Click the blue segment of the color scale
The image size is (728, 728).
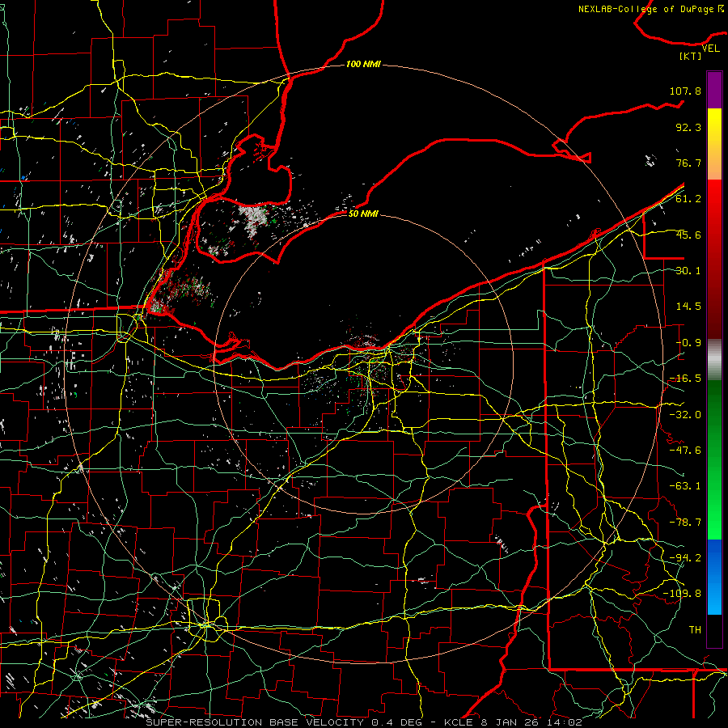coord(714,577)
